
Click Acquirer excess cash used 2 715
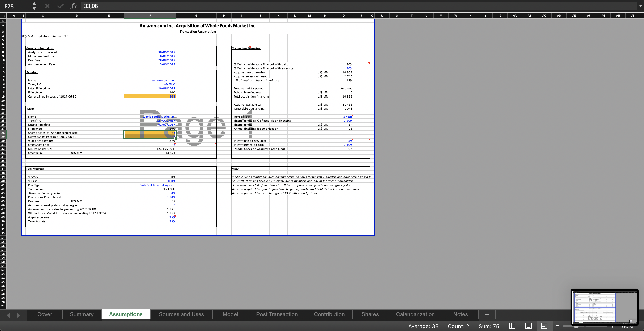343,76
